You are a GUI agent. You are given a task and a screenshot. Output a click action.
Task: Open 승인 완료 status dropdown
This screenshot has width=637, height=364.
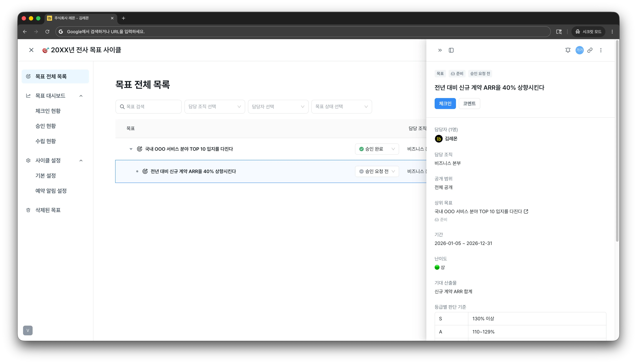coord(377,149)
